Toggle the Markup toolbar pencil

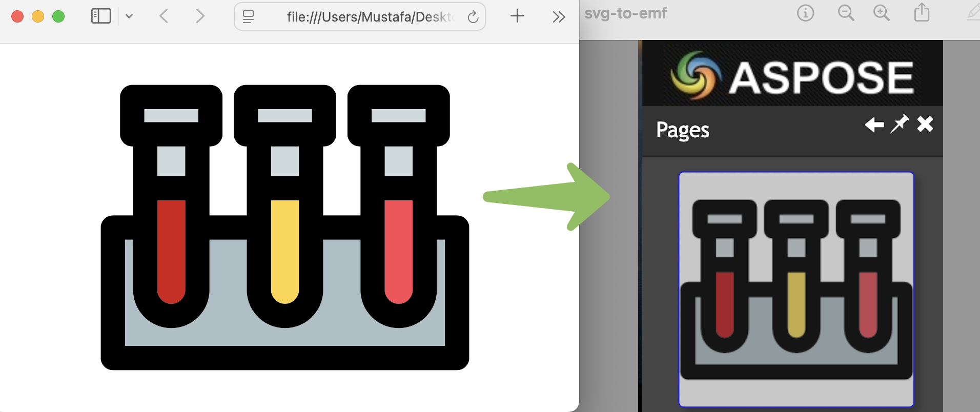(973, 13)
